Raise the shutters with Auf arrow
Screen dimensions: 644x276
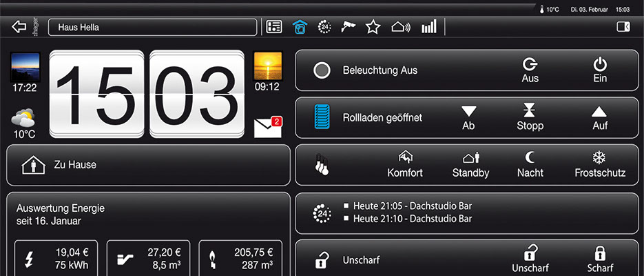[600, 118]
